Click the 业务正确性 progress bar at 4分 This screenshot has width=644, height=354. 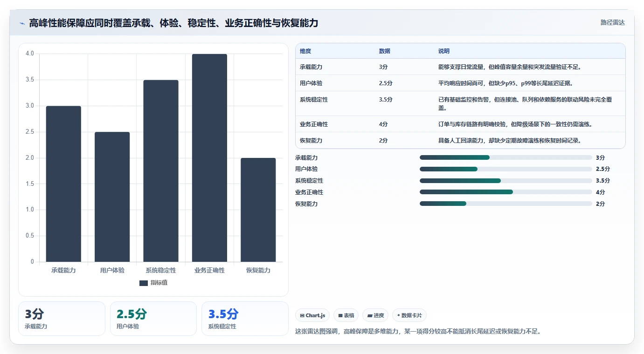click(506, 192)
